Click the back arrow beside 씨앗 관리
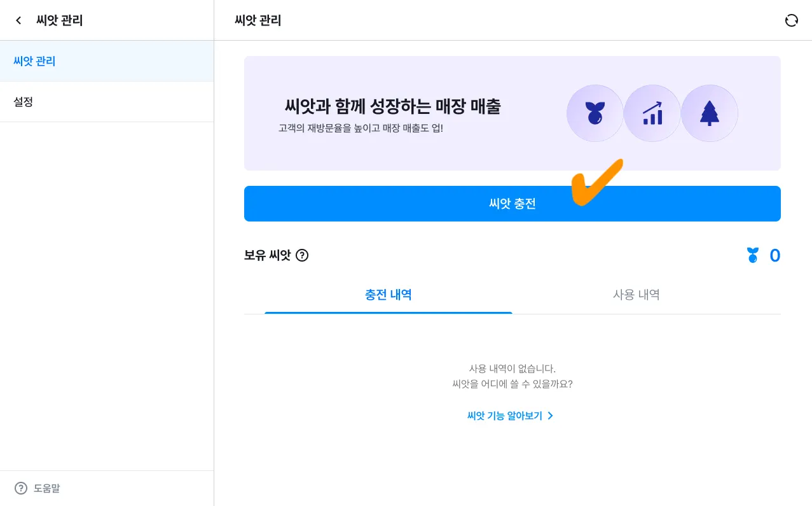Image resolution: width=812 pixels, height=506 pixels. click(18, 20)
